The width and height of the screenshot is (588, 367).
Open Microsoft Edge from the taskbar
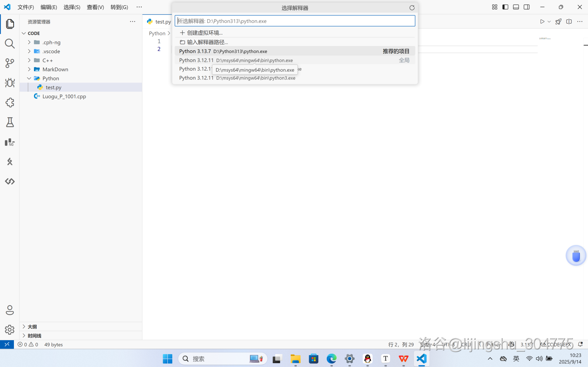331,359
